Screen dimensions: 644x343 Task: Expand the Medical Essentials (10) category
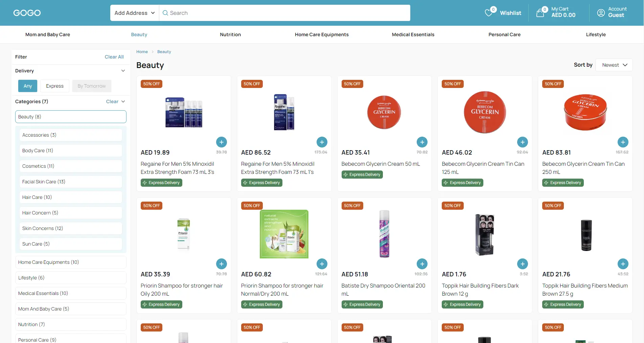(x=71, y=293)
